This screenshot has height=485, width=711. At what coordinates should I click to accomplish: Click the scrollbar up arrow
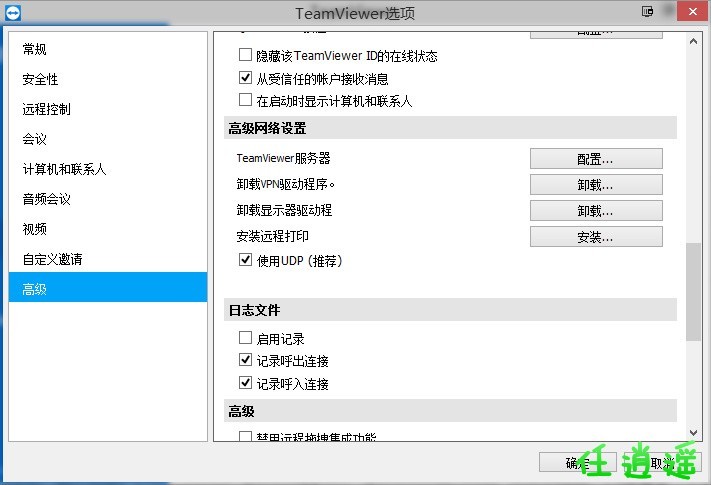pyautogui.click(x=693, y=41)
